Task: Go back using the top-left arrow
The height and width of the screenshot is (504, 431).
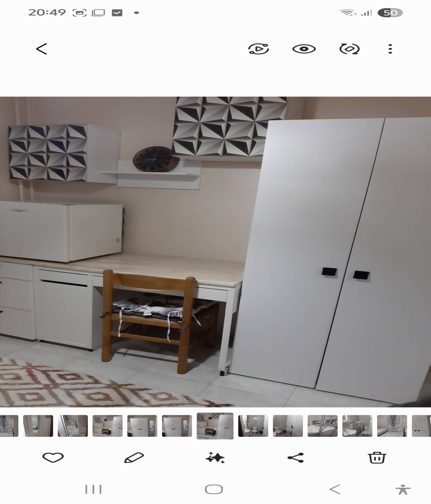Action: tap(42, 49)
